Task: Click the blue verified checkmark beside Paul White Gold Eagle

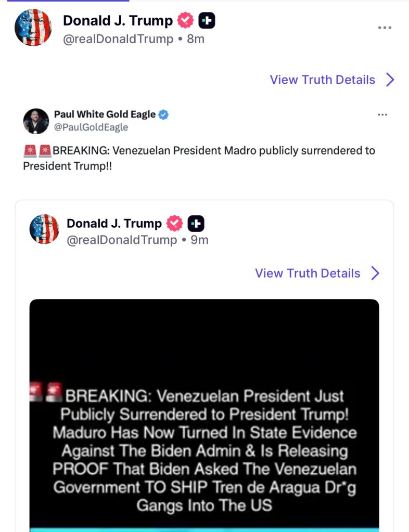Action: 163,114
